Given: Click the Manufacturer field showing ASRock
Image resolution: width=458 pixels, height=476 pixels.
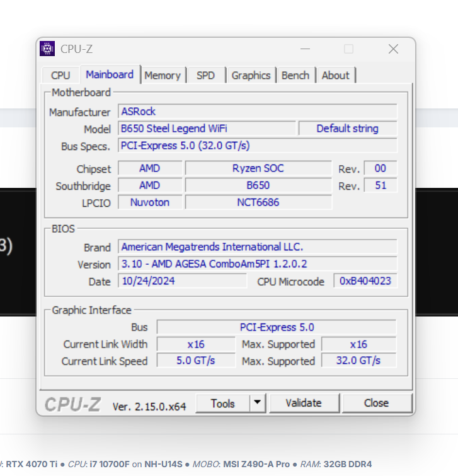Looking at the screenshot, I should click(258, 112).
